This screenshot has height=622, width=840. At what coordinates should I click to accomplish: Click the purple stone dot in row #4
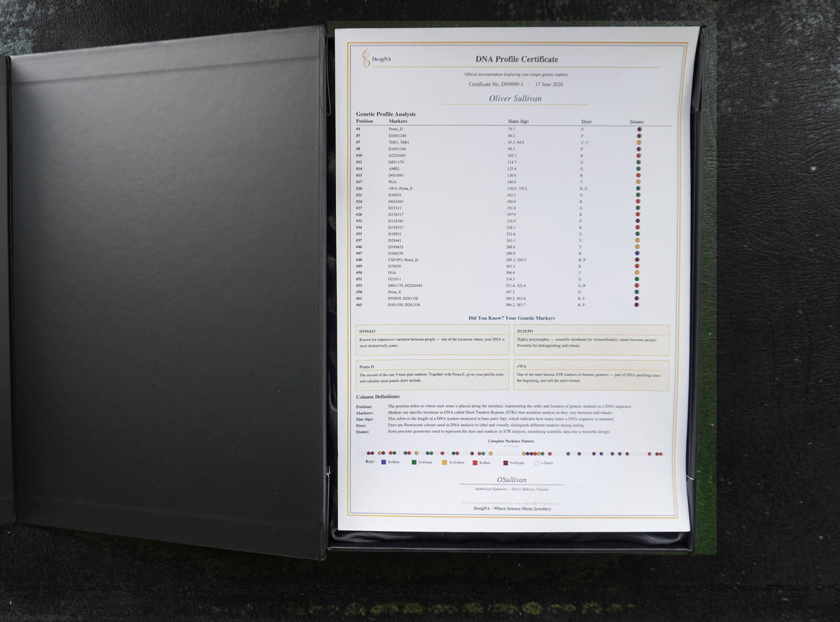pos(639,130)
